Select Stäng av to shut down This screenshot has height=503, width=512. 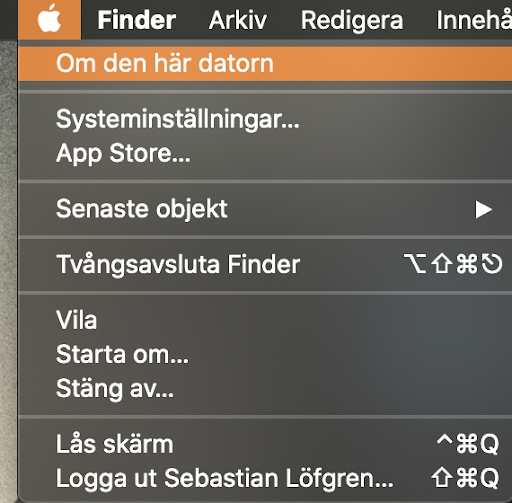click(265, 388)
